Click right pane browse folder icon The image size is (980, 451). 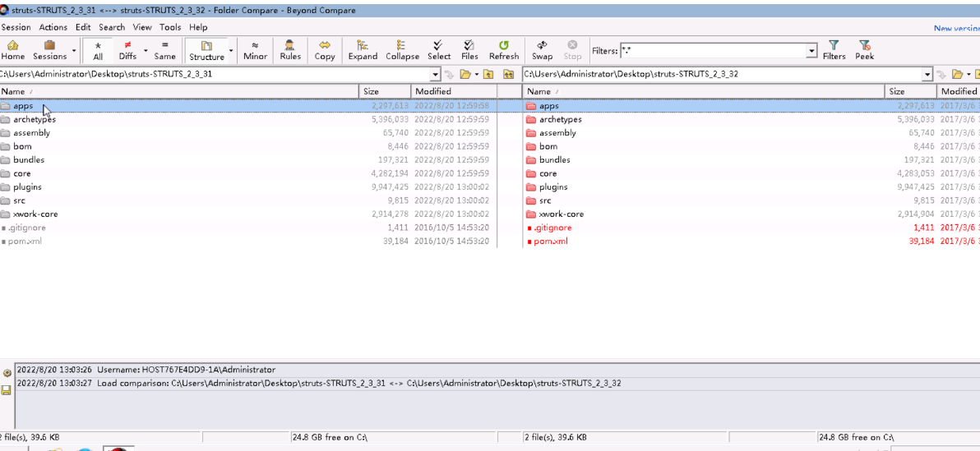[956, 74]
